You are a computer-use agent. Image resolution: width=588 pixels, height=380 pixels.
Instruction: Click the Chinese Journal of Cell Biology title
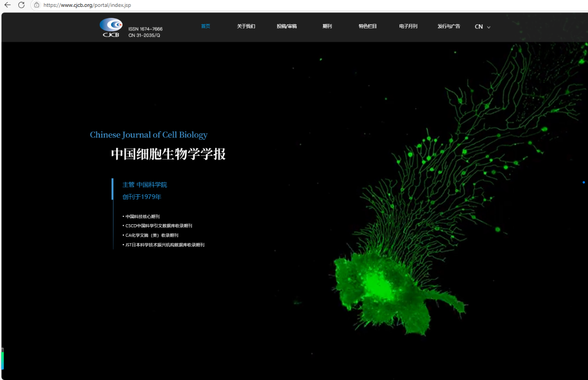pos(148,135)
